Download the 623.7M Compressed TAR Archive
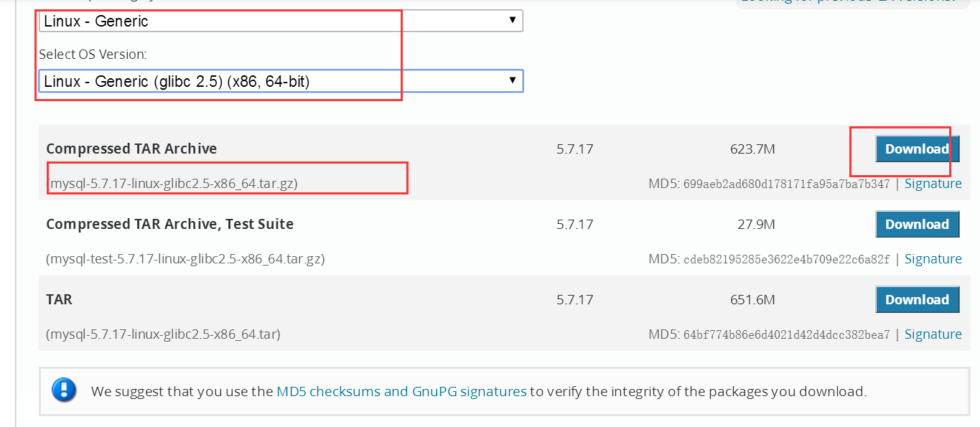 [x=917, y=149]
